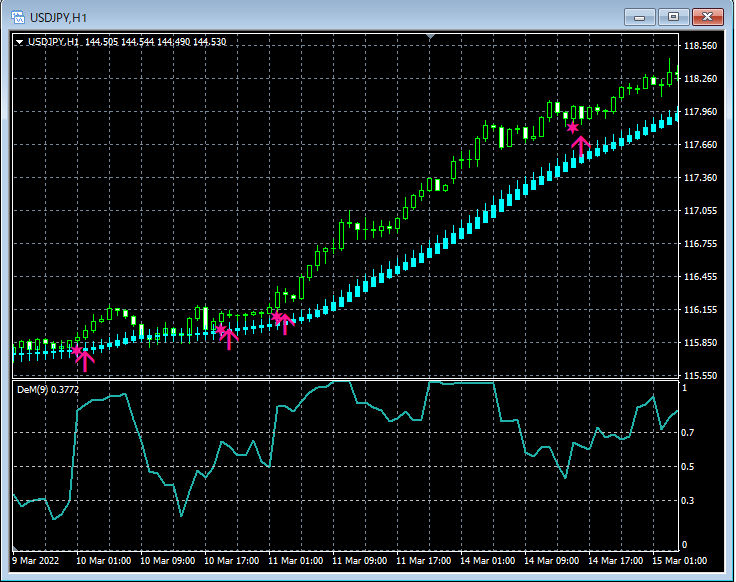
Task: Click the gray chart shift triangle at top
Action: (431, 38)
